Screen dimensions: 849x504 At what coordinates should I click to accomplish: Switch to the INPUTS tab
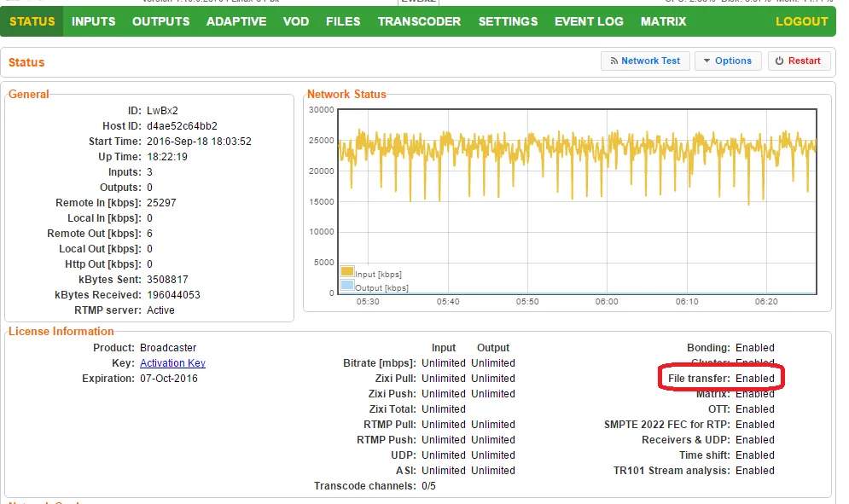pyautogui.click(x=94, y=21)
